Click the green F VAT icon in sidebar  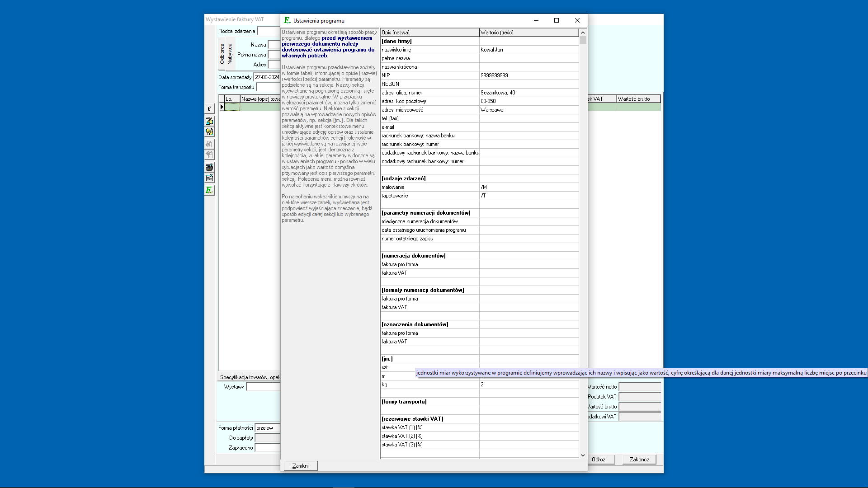click(x=209, y=190)
